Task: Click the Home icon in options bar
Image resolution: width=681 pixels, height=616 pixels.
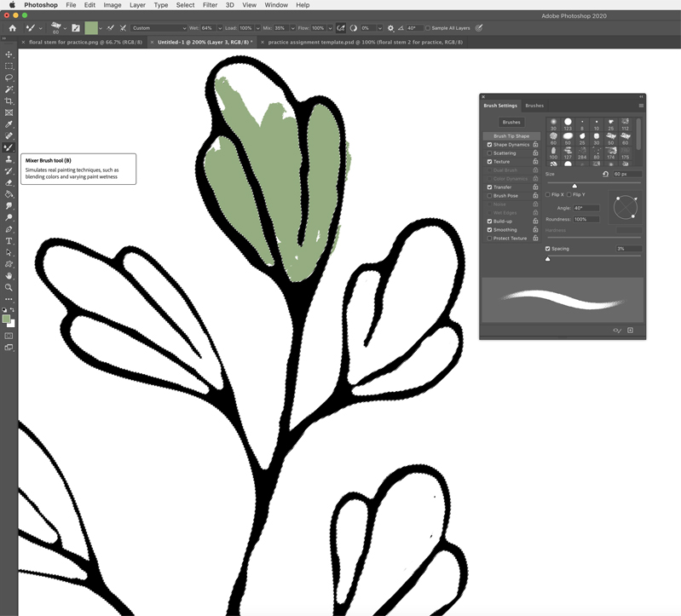Action: click(x=12, y=28)
